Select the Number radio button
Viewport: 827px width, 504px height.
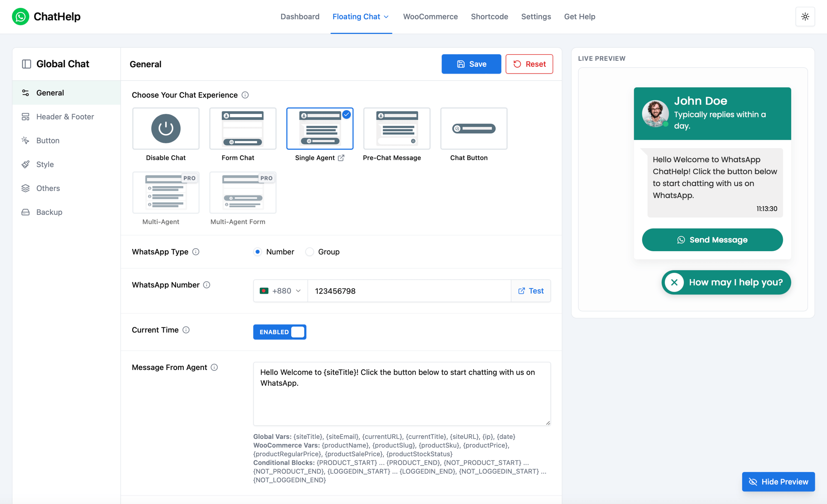click(x=257, y=251)
